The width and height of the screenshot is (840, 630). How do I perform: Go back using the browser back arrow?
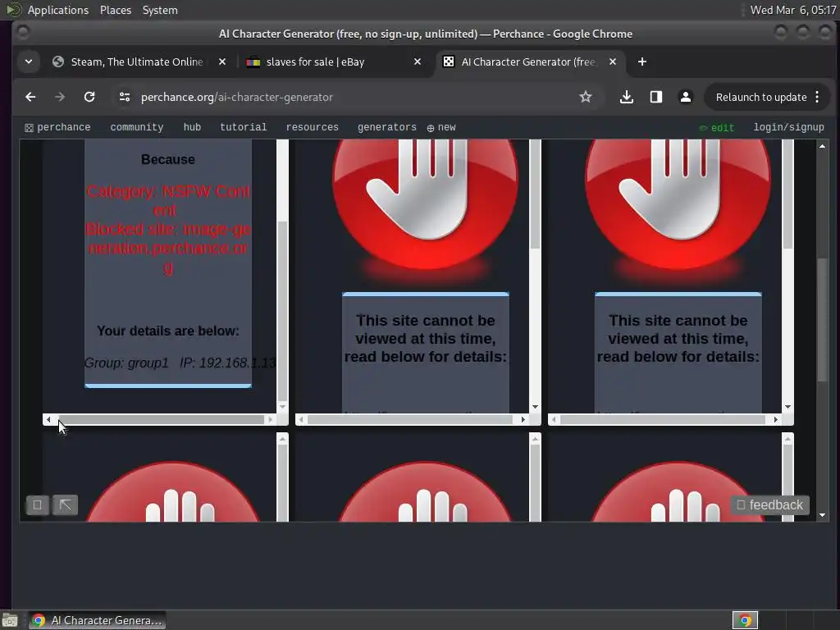coord(30,97)
